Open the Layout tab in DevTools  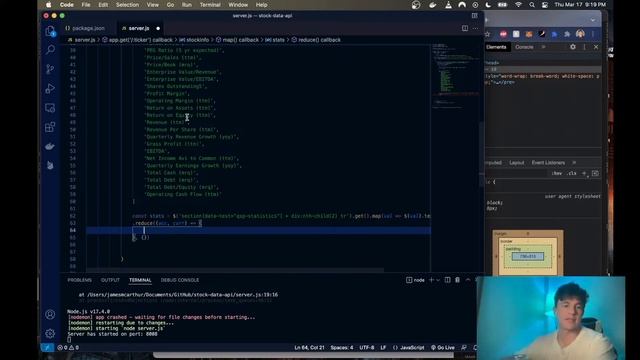pos(516,162)
